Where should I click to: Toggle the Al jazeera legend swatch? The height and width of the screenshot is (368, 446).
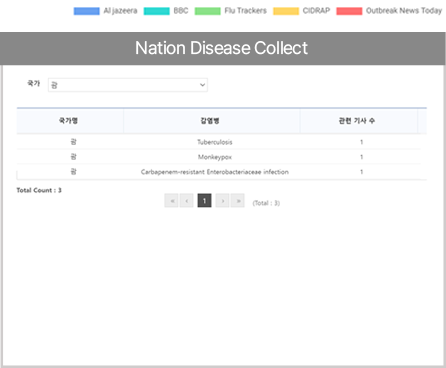pyautogui.click(x=87, y=11)
